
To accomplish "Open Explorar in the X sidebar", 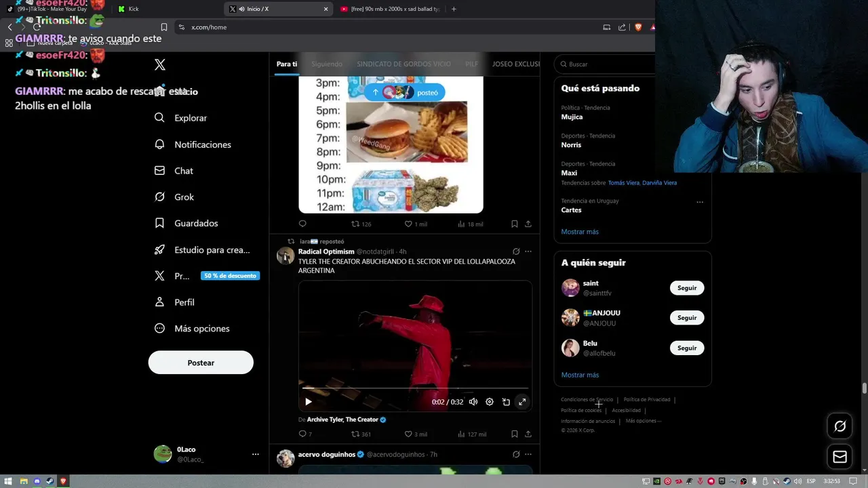I will pyautogui.click(x=180, y=118).
